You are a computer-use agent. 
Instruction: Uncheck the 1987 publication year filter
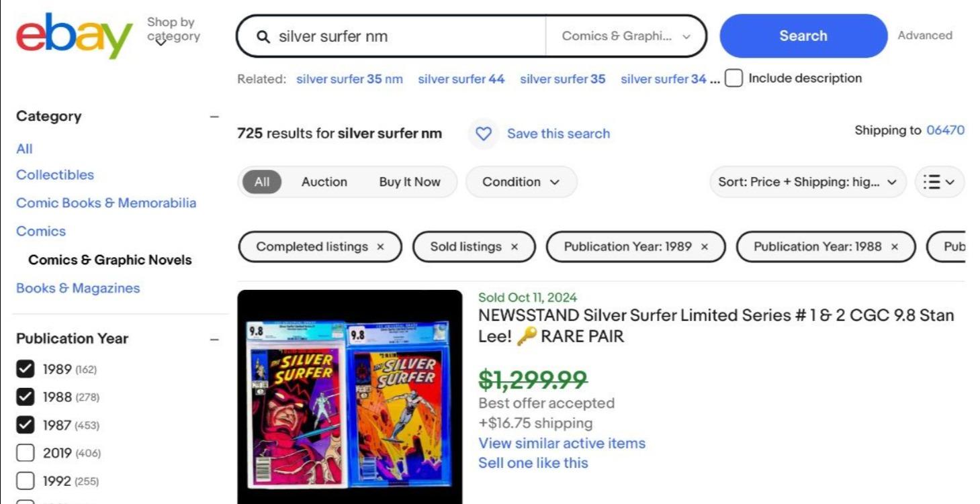(25, 425)
